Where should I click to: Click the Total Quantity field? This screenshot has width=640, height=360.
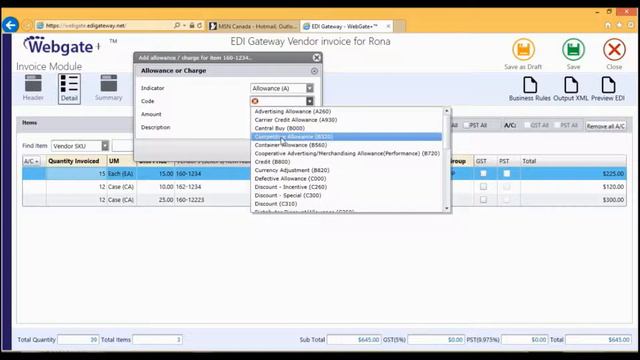click(x=78, y=340)
